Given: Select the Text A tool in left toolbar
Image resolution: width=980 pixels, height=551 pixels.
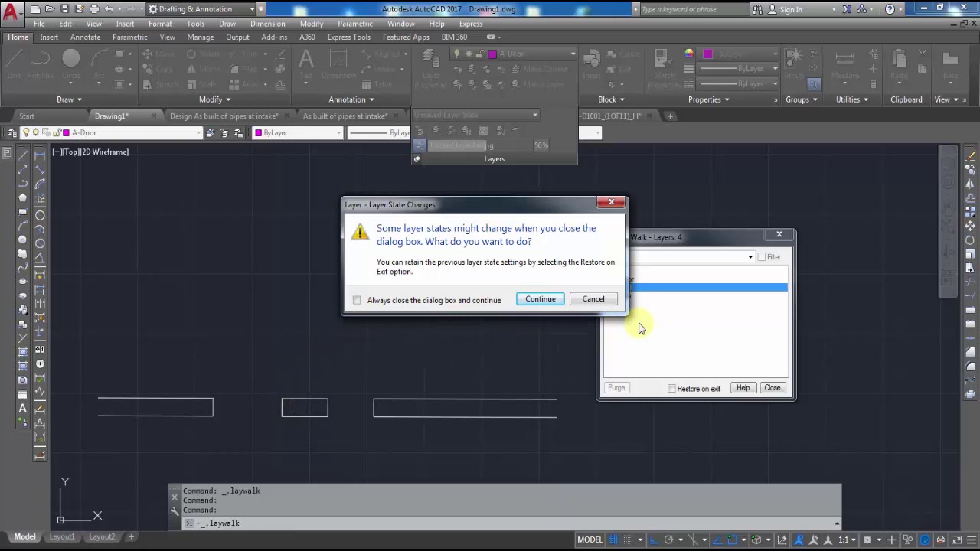Looking at the screenshot, I should tap(22, 409).
